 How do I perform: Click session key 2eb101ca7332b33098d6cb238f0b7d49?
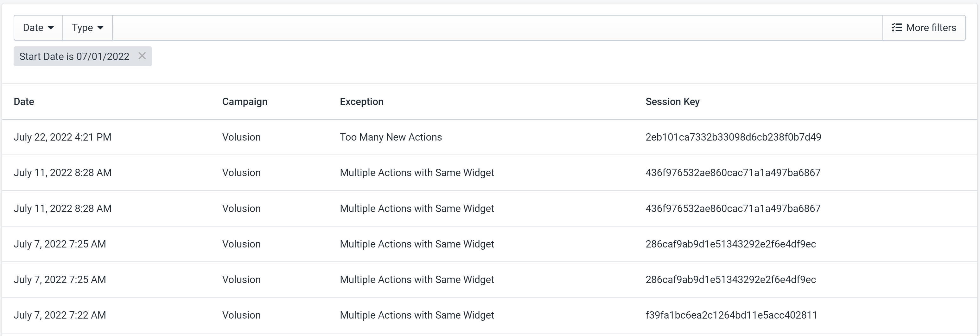(x=733, y=137)
